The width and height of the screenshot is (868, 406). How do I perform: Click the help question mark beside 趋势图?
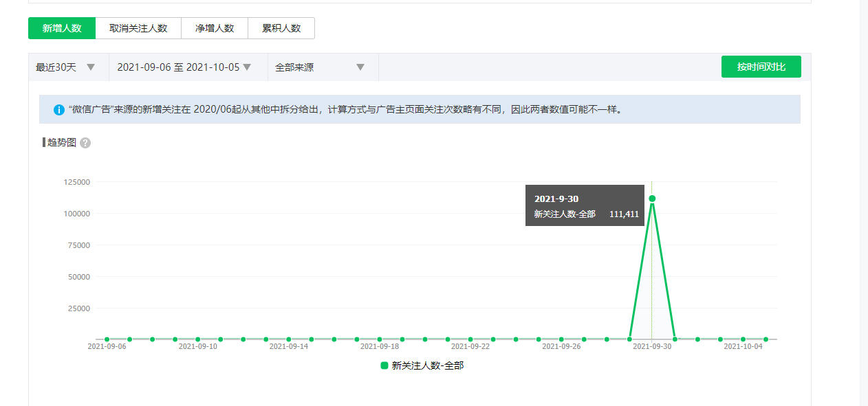click(x=85, y=143)
